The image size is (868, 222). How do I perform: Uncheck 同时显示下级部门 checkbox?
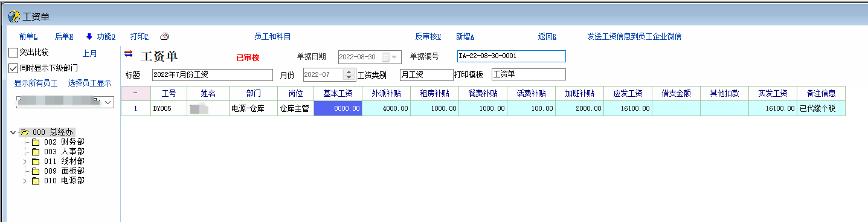coord(13,68)
